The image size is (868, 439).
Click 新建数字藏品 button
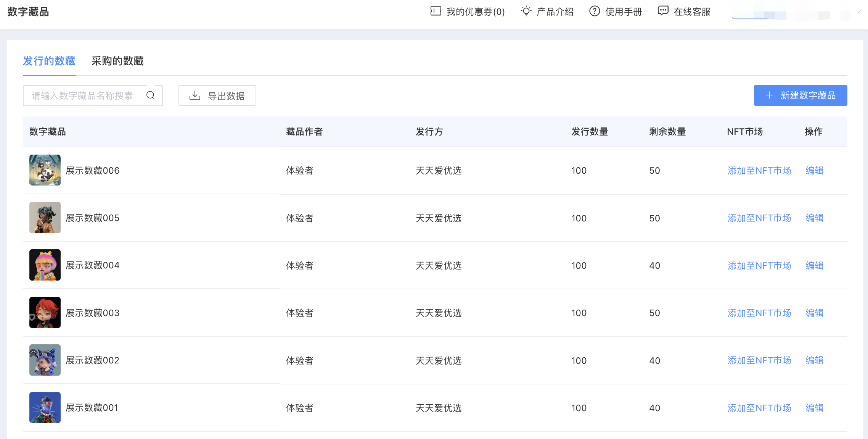800,95
